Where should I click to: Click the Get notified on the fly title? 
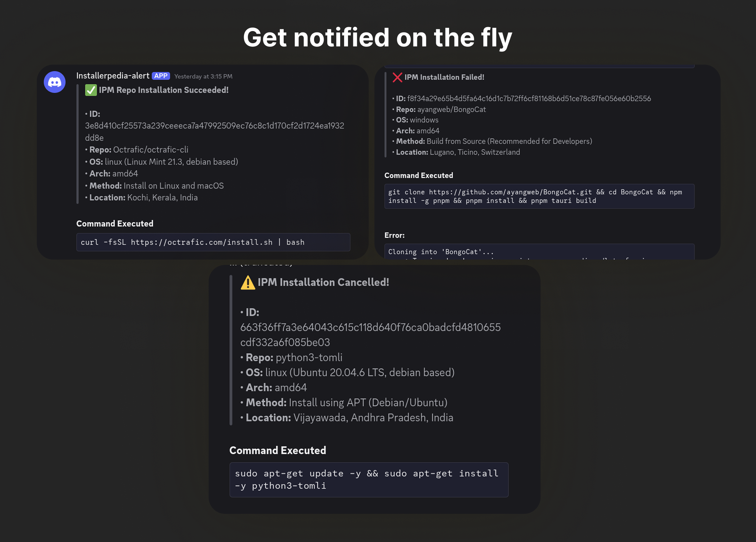(378, 37)
